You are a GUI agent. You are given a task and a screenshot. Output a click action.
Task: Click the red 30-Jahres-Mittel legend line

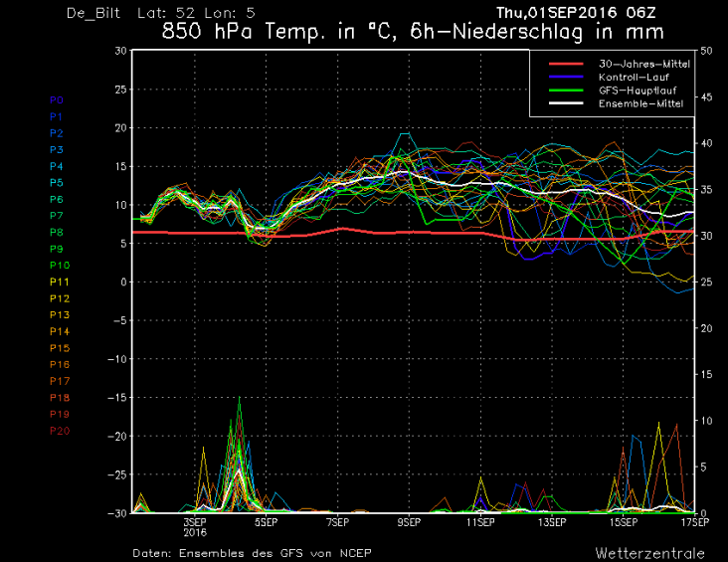click(x=566, y=64)
